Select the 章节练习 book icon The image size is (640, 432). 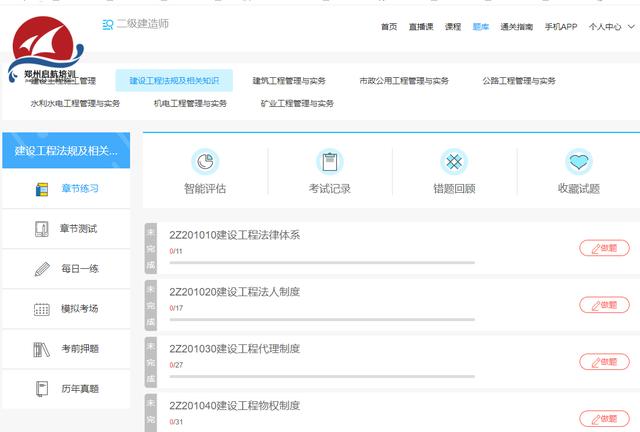[x=42, y=189]
